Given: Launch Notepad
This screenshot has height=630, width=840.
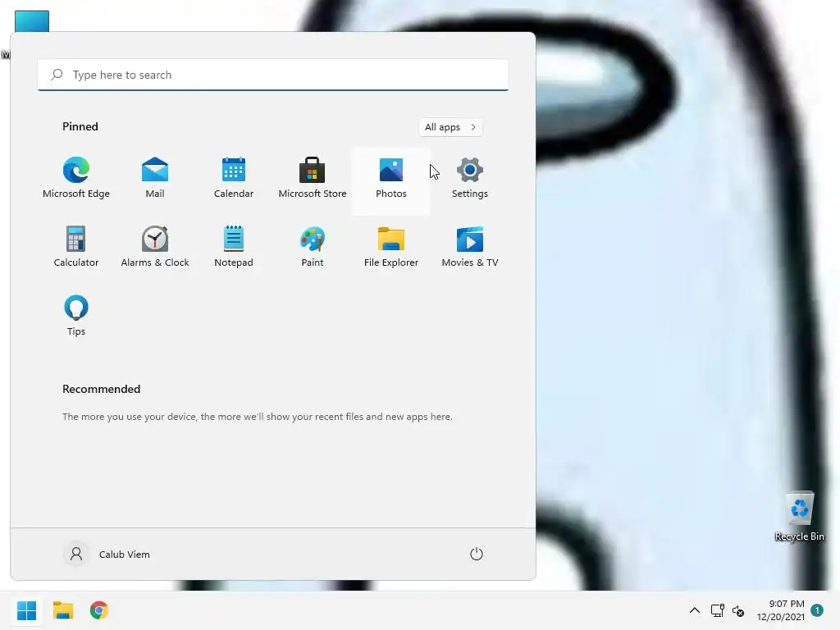Looking at the screenshot, I should coord(234,247).
